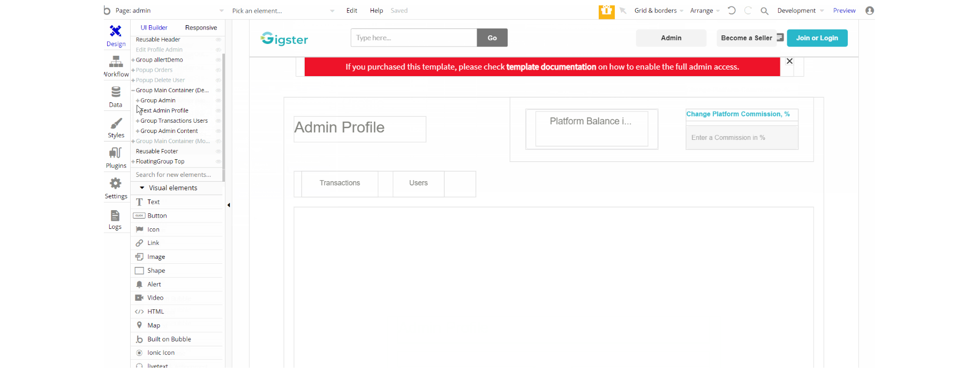
Task: Select the Map visual element
Action: pos(177,325)
